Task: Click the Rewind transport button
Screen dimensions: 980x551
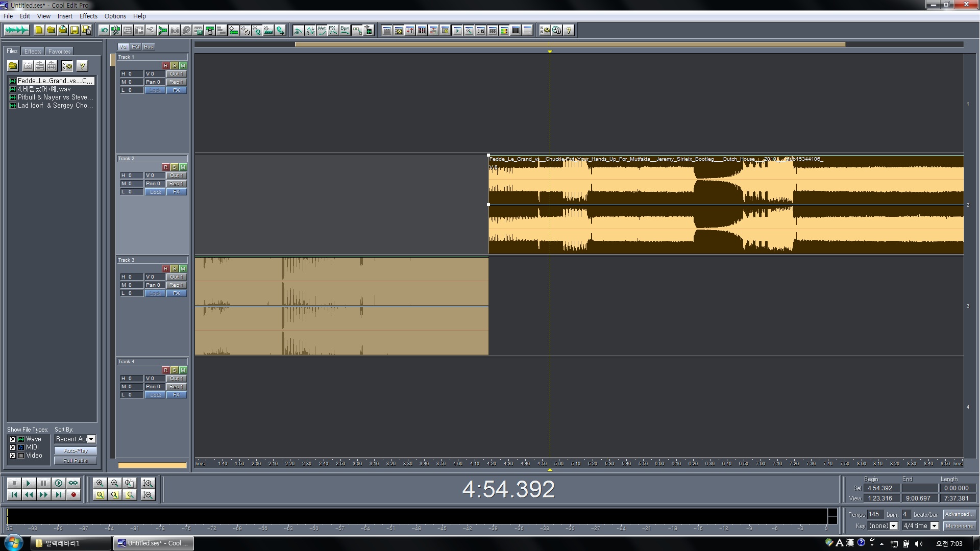Action: (x=29, y=494)
